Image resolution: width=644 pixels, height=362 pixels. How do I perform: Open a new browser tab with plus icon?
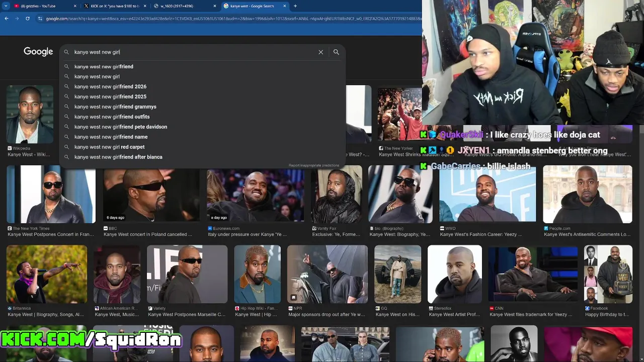click(x=295, y=6)
